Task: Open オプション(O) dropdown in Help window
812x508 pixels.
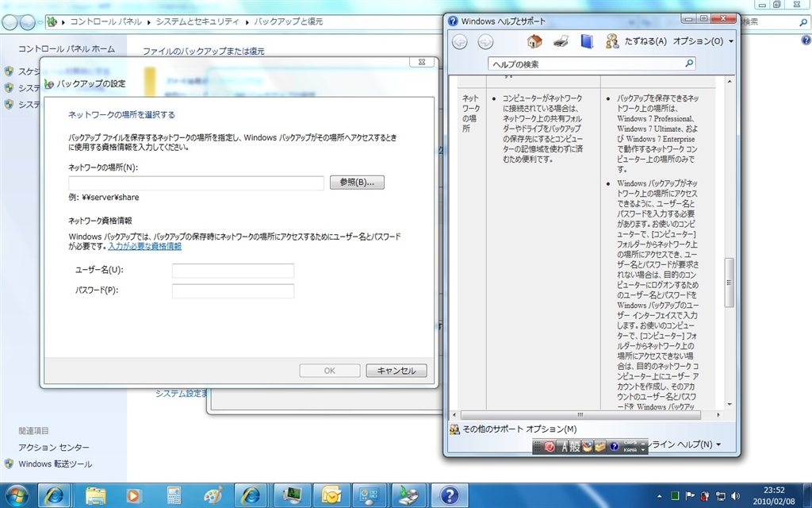Action: [703, 41]
